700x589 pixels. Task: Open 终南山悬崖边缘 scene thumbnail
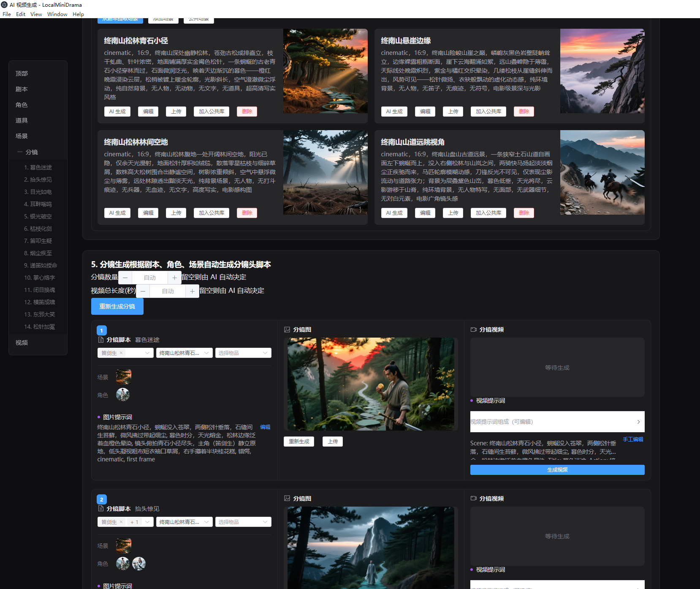[x=602, y=71]
